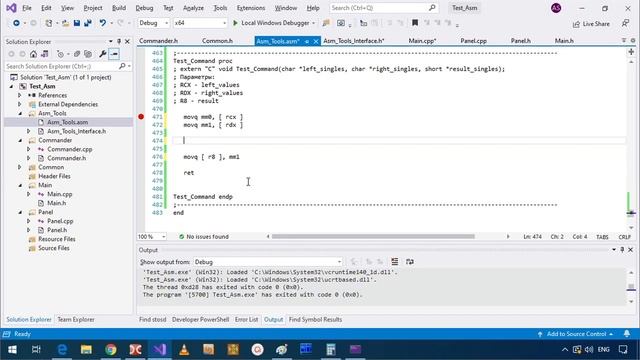Click the user account avatar
The image size is (640, 360).
click(556, 8)
